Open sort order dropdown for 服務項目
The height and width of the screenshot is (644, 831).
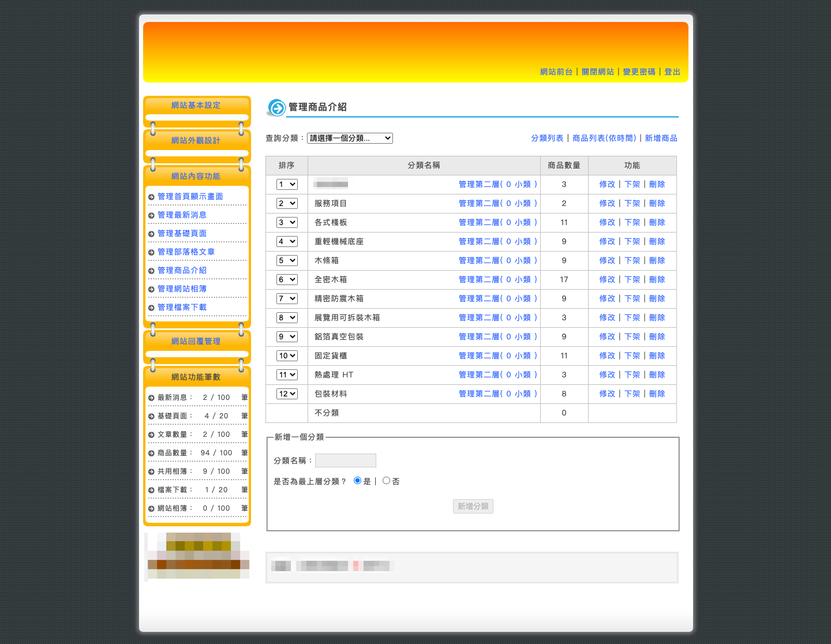tap(287, 203)
